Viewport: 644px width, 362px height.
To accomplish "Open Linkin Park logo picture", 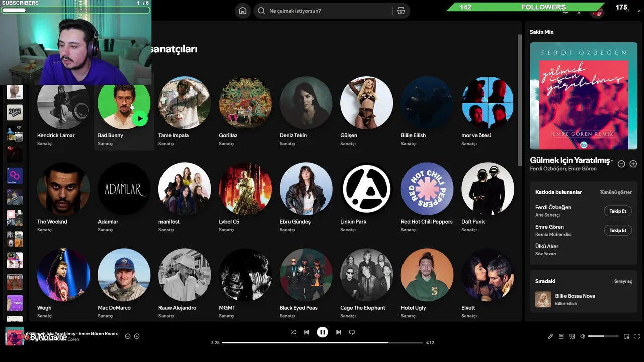I will tap(366, 189).
